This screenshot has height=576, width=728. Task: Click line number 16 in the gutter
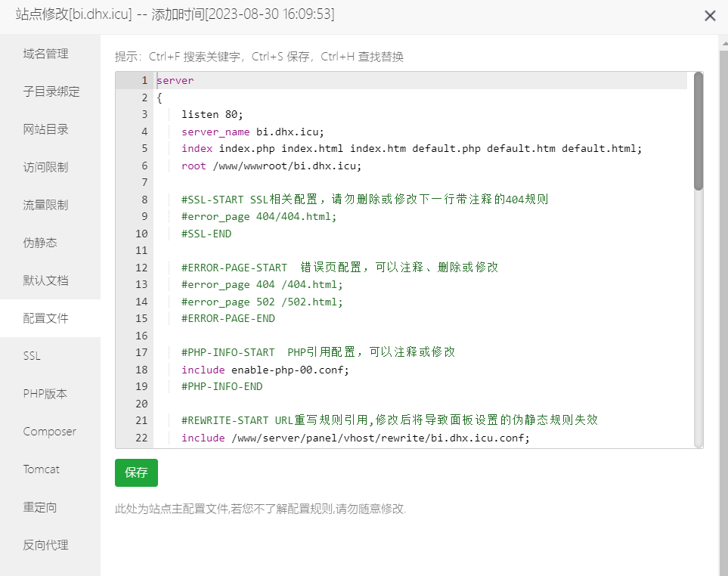point(141,336)
